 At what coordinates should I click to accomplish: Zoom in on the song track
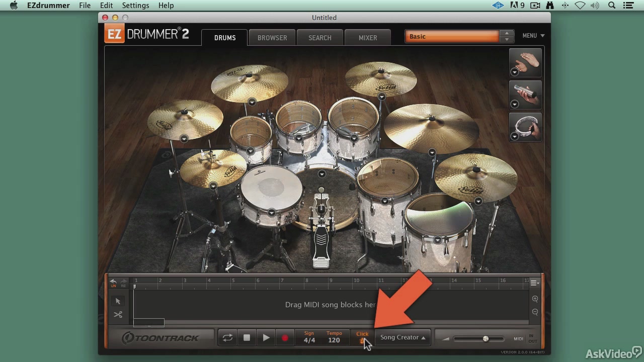535,299
